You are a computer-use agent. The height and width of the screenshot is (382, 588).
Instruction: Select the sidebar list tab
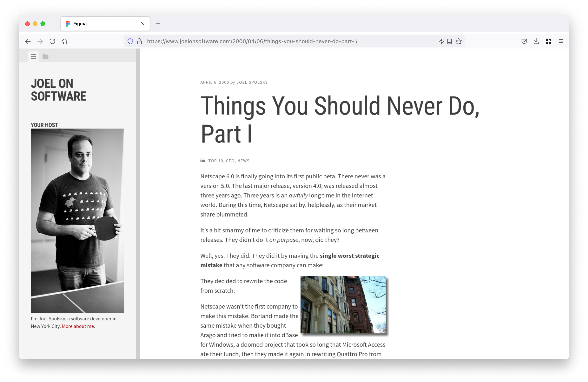point(33,56)
